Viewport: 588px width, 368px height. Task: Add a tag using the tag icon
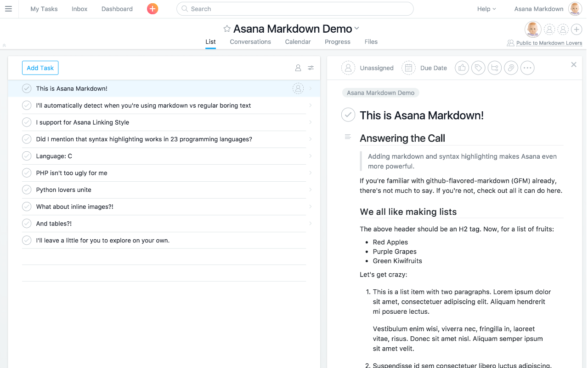pyautogui.click(x=478, y=68)
